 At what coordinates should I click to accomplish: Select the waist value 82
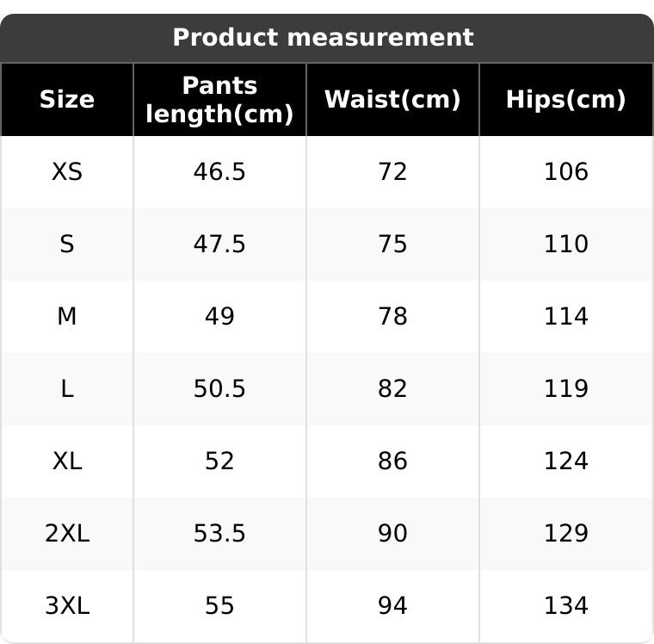pyautogui.click(x=392, y=389)
